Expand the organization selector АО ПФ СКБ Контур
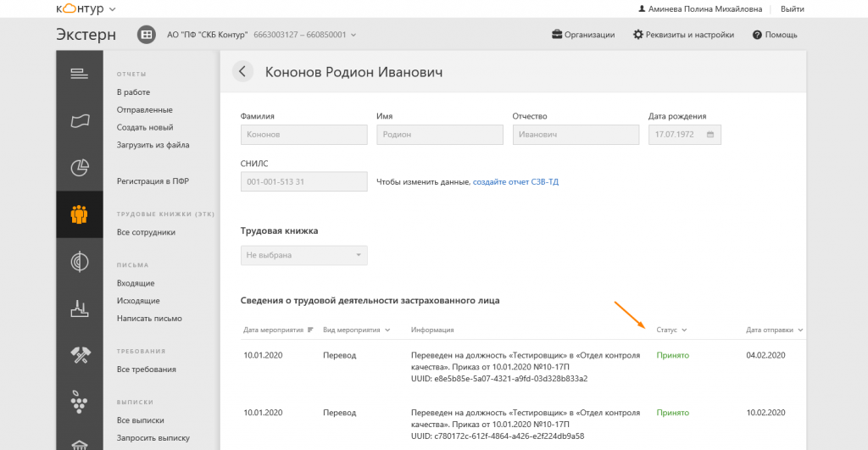868x450 pixels. 261,34
